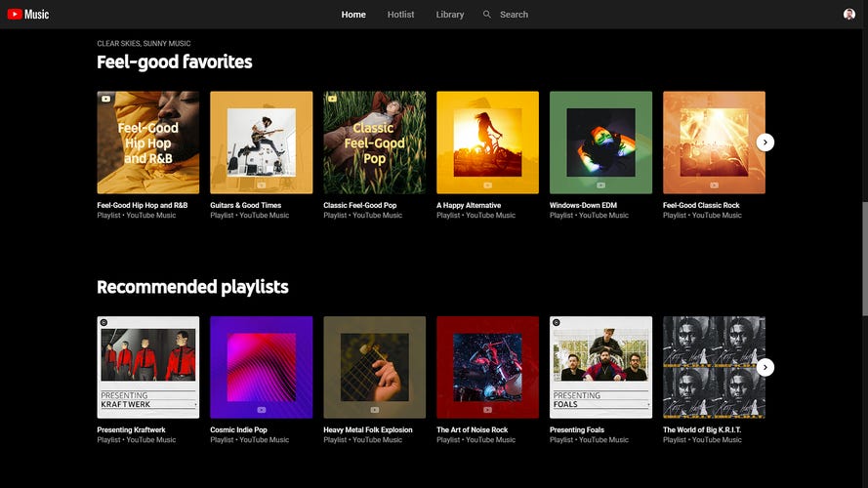This screenshot has height=488, width=868.
Task: Switch to the Hotlist tab
Action: point(400,15)
